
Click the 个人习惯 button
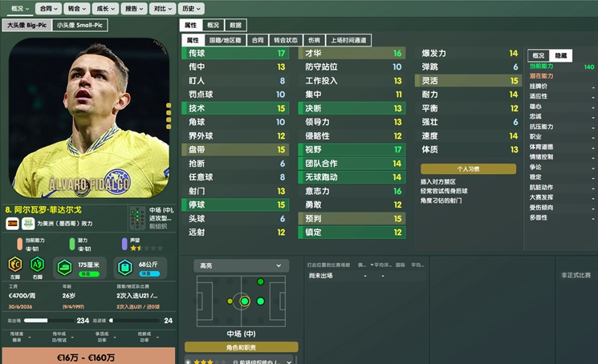[x=468, y=168]
